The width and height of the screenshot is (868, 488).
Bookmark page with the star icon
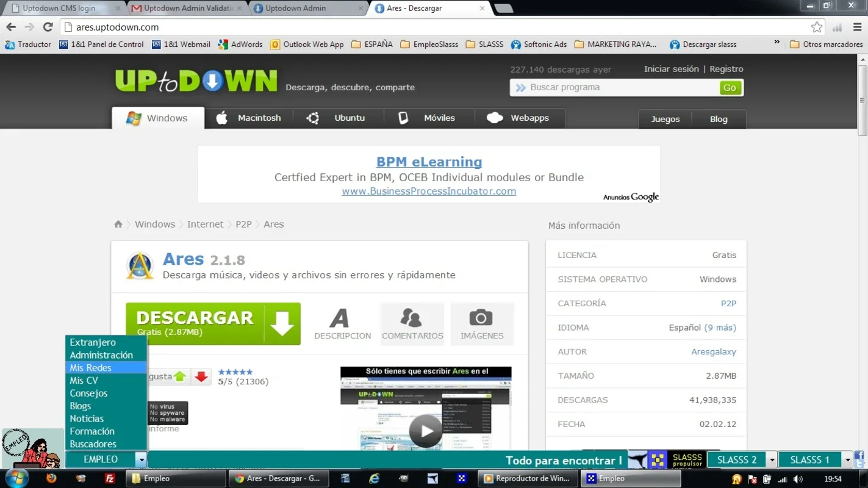(817, 27)
